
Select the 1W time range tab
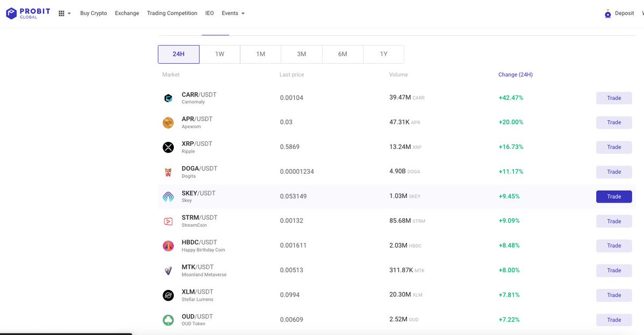[x=219, y=54]
